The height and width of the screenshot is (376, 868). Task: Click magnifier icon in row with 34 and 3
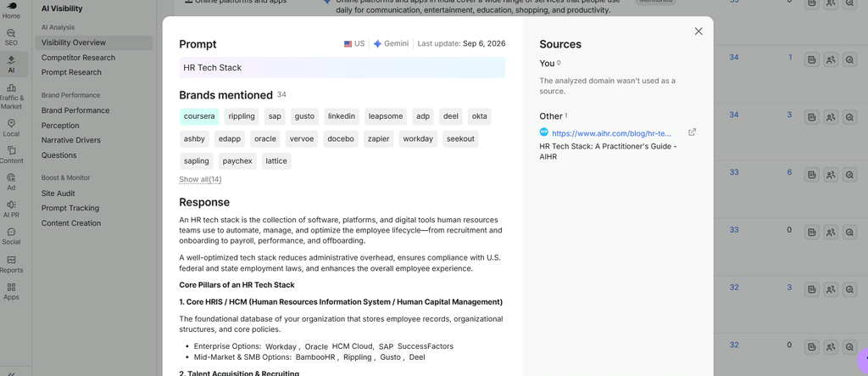tap(849, 117)
